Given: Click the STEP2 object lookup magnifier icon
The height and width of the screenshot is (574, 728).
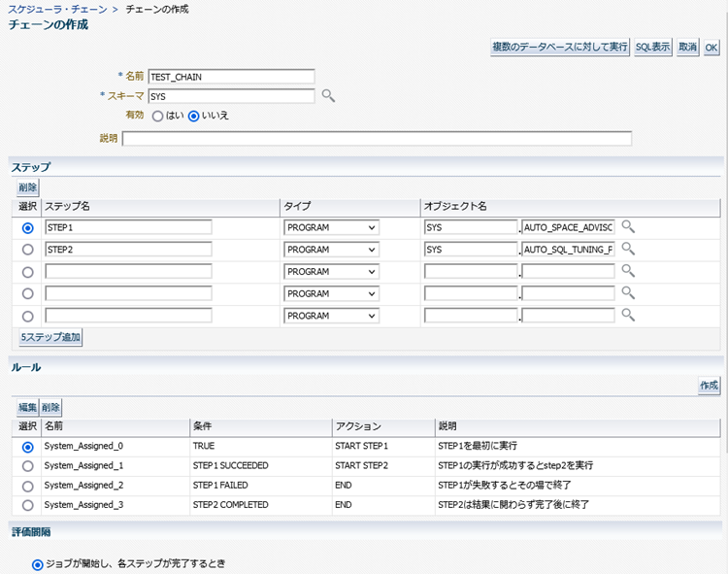Looking at the screenshot, I should pyautogui.click(x=628, y=250).
